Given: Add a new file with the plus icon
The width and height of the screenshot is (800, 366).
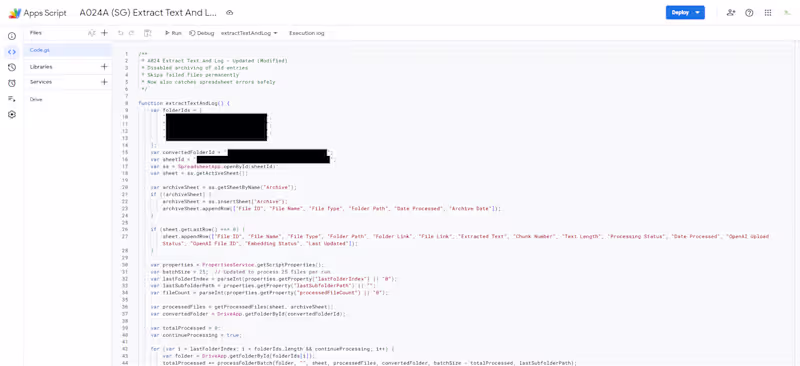Looking at the screenshot, I should tap(104, 33).
